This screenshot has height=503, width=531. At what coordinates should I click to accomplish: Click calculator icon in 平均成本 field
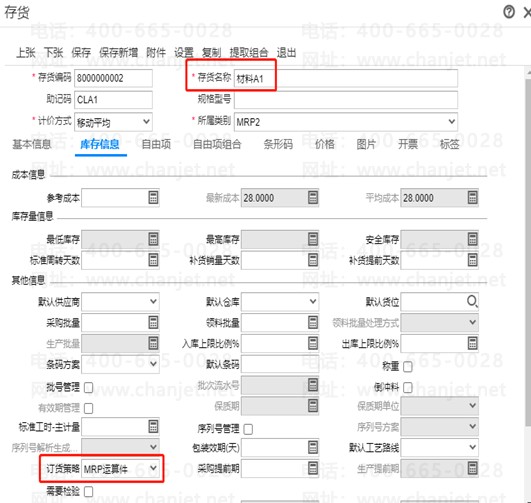(472, 197)
